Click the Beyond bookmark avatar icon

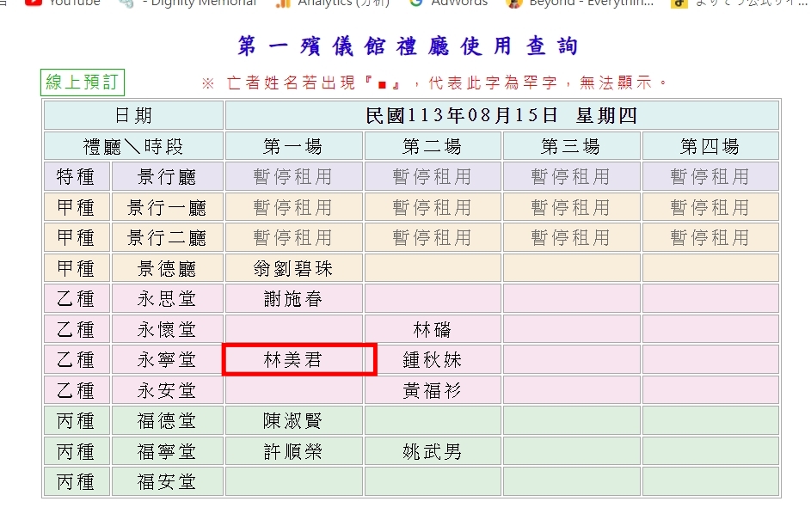514,3
